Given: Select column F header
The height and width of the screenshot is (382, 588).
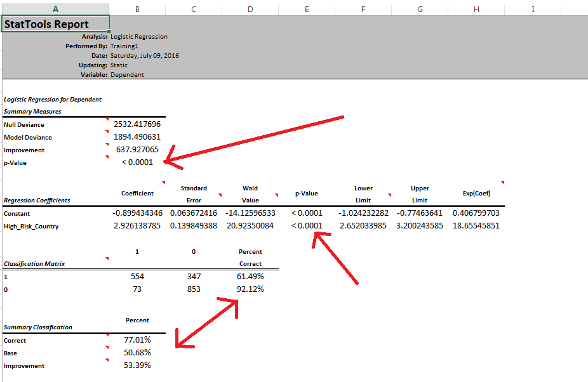Looking at the screenshot, I should (363, 9).
